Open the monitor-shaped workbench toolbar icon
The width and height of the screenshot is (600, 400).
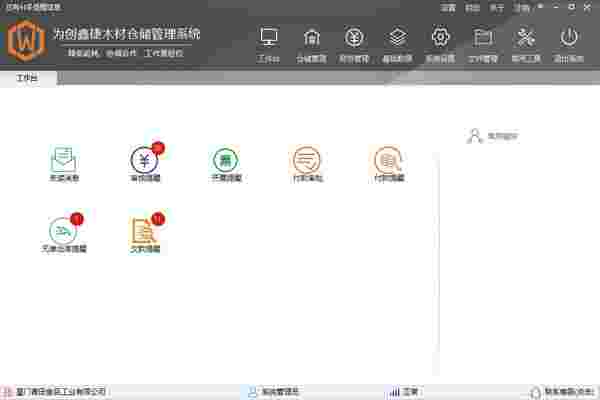(269, 38)
